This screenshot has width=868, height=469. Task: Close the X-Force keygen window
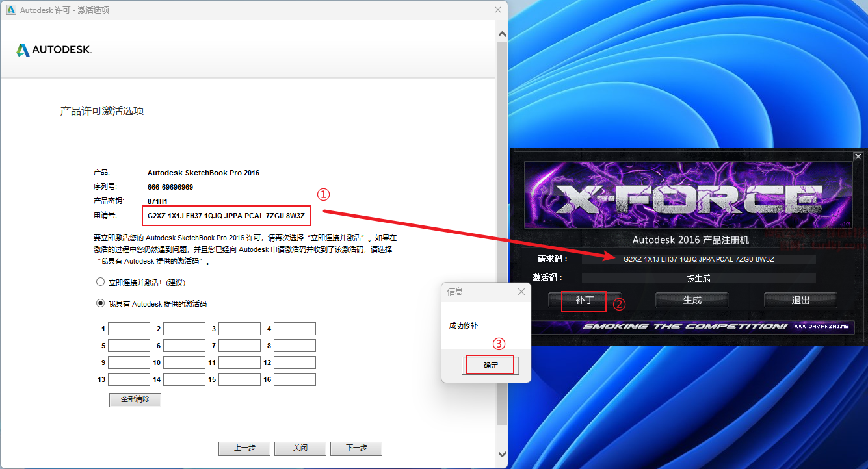tap(858, 157)
